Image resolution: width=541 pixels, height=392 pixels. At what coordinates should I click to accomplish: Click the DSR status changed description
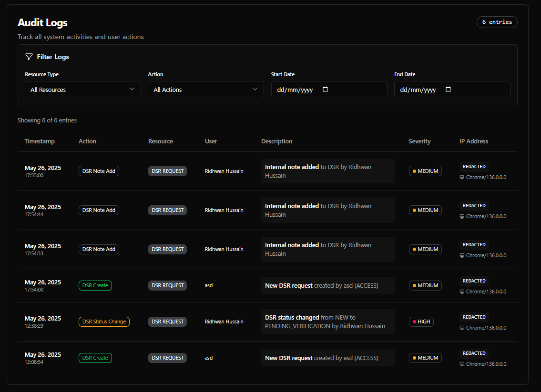[328, 322]
